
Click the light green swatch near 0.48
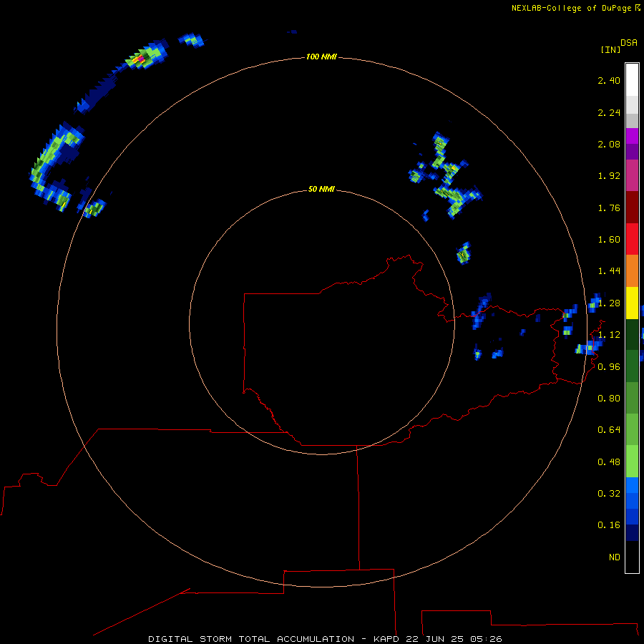(632, 462)
